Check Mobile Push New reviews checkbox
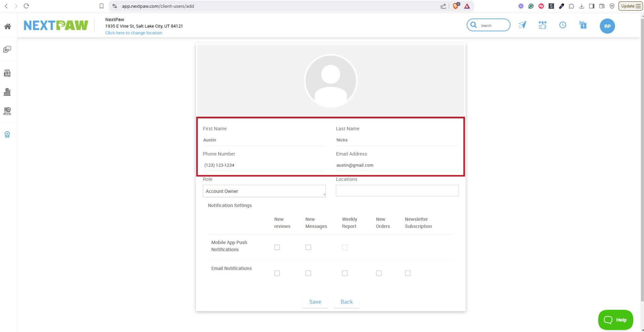The width and height of the screenshot is (644, 332). 277,247
